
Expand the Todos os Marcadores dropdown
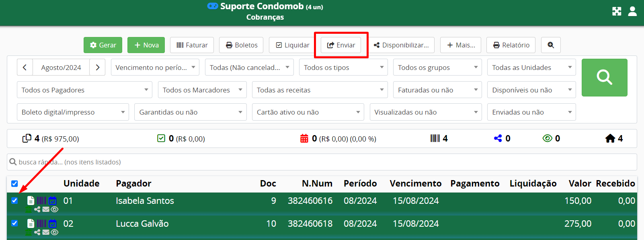[202, 90]
